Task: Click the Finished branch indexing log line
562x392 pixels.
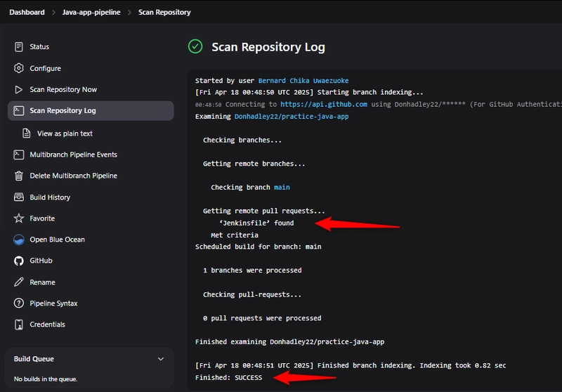Action: click(351, 365)
